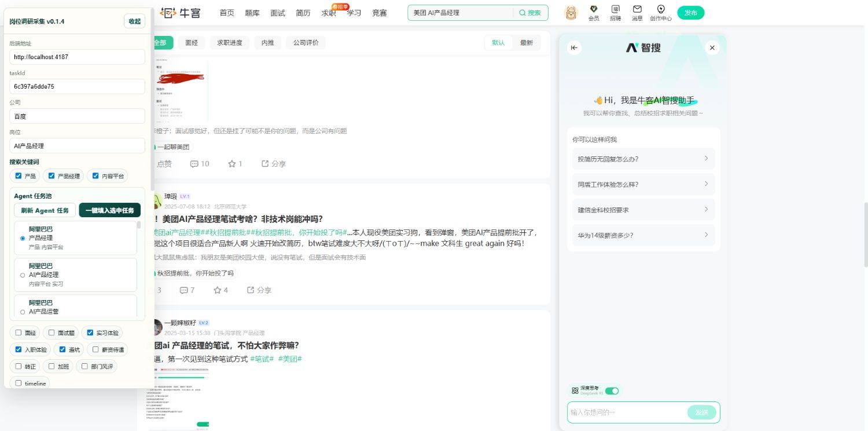The image size is (868, 431).
Task: Toggle the 深度思考 deep thinking switch
Action: (612, 391)
